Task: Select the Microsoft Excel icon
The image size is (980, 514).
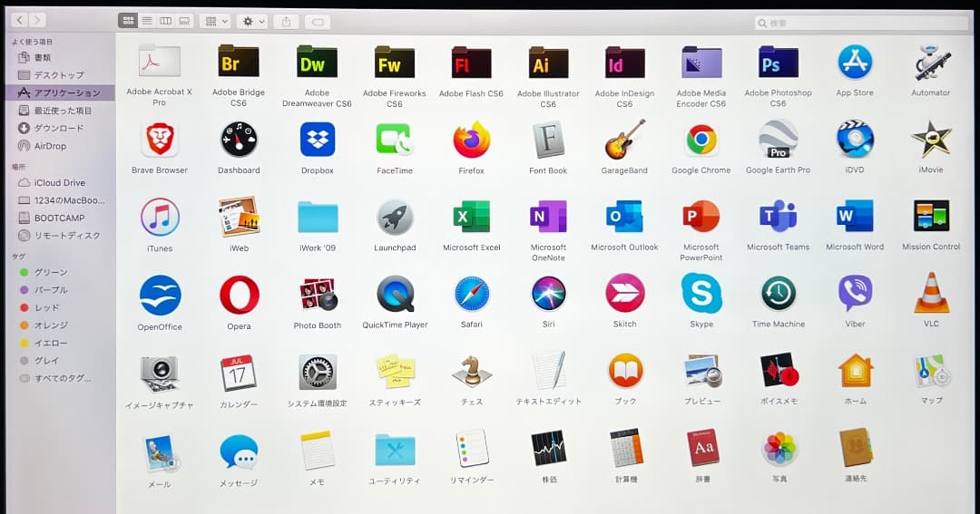Action: pos(471,218)
